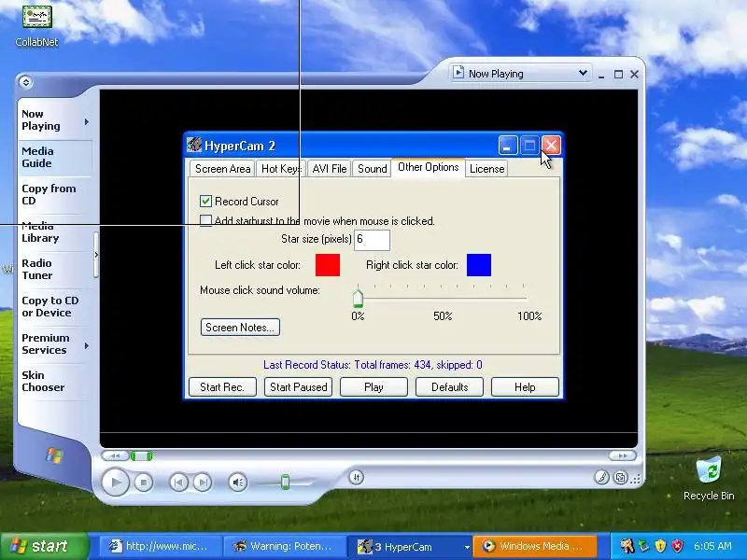Click the Help button in HyperCam
The width and height of the screenshot is (747, 560).
coord(525,387)
